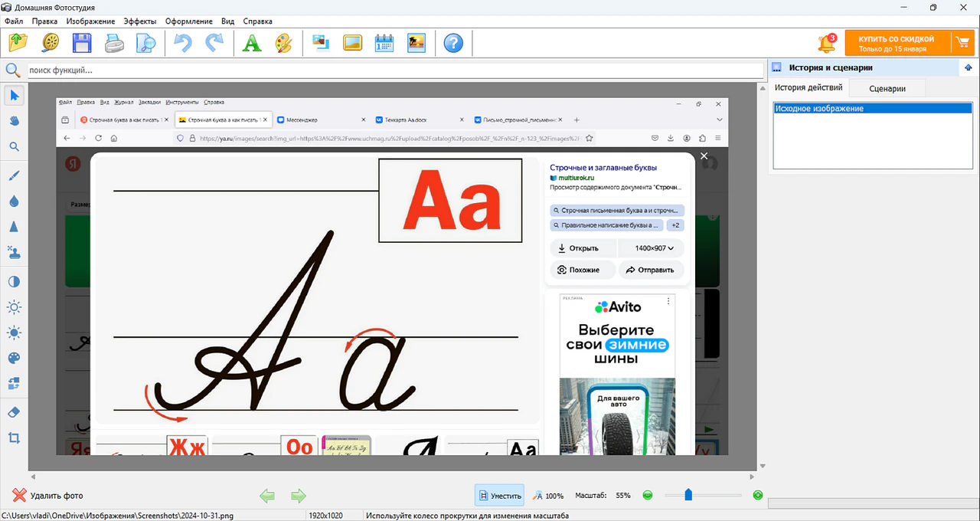Open the Изображение menu
The image size is (980, 521).
point(90,21)
